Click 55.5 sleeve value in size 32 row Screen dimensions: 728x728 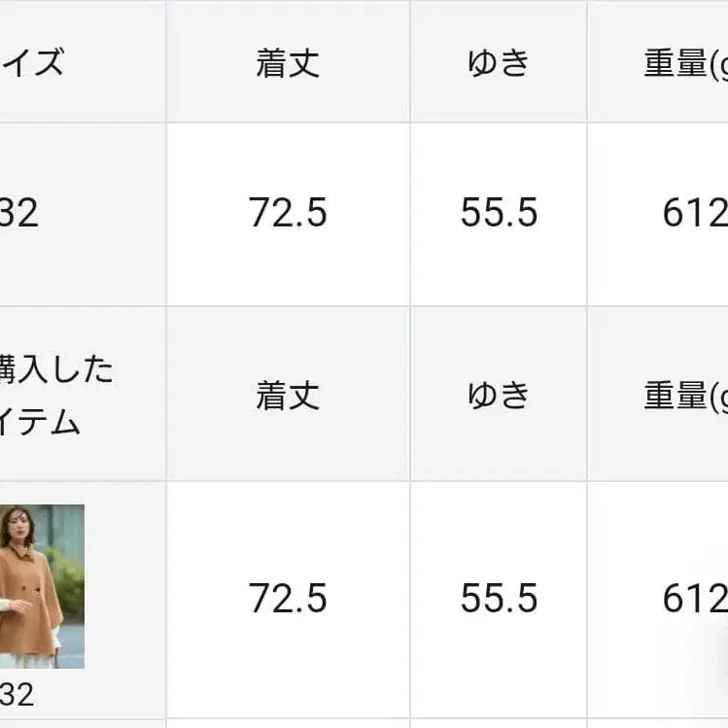point(499,213)
